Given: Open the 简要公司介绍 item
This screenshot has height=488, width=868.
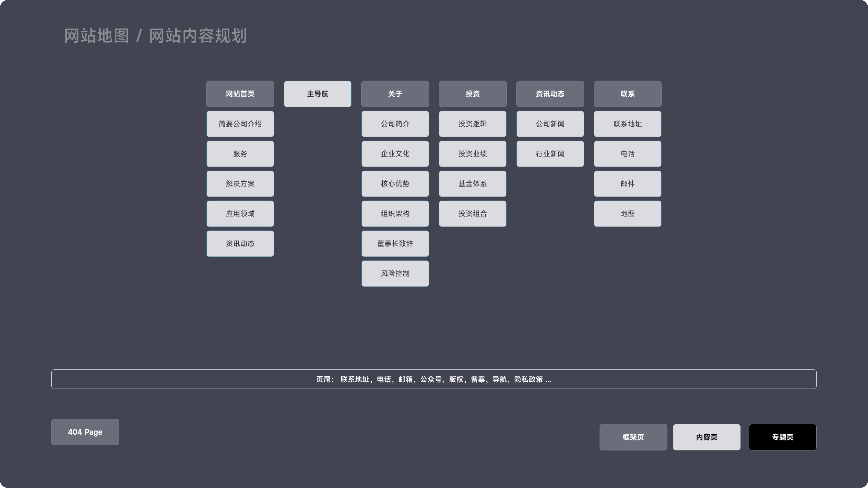Looking at the screenshot, I should (240, 124).
